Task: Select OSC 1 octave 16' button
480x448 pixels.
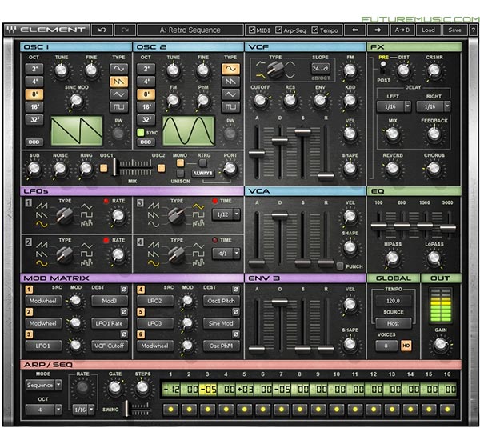Action: coord(34,107)
